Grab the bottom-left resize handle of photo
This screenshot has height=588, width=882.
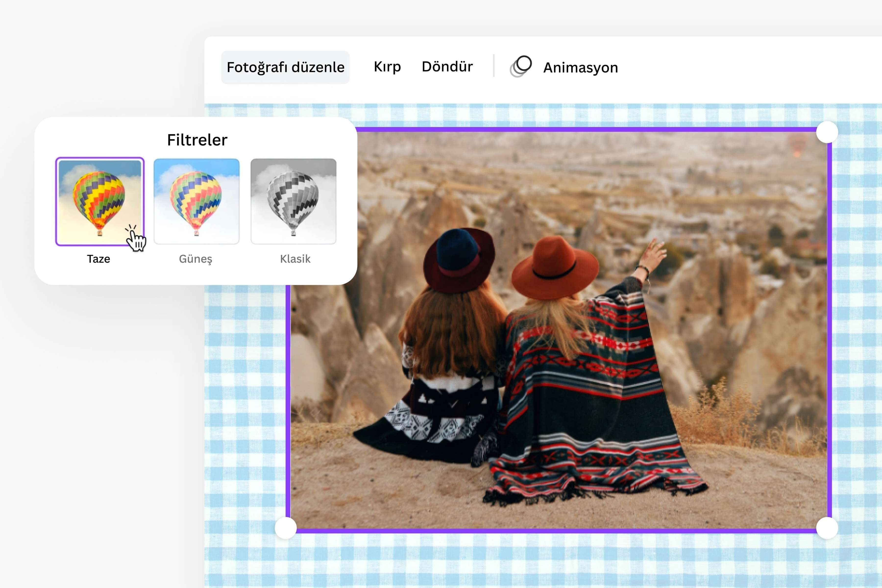(286, 528)
